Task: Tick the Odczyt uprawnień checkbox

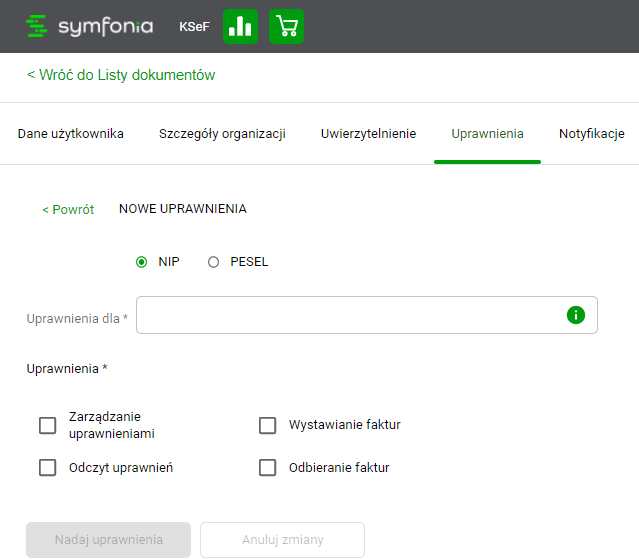Action: 47,468
